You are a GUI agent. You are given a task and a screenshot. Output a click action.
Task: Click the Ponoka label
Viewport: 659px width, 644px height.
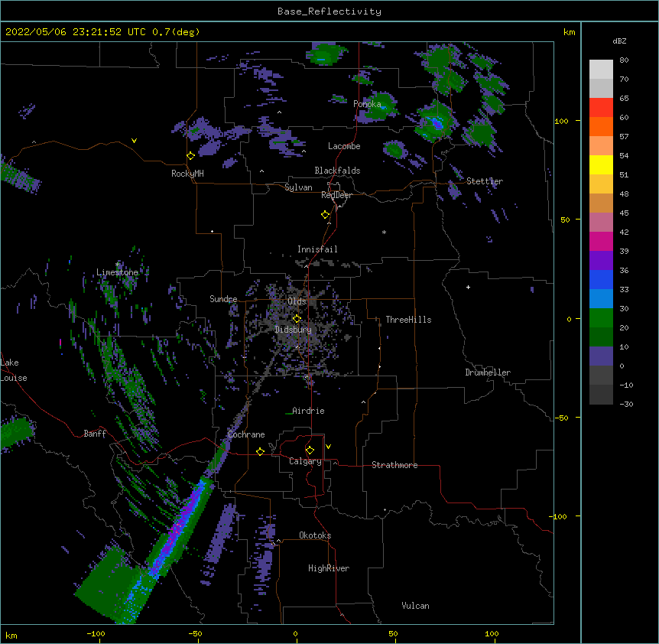[x=367, y=104]
